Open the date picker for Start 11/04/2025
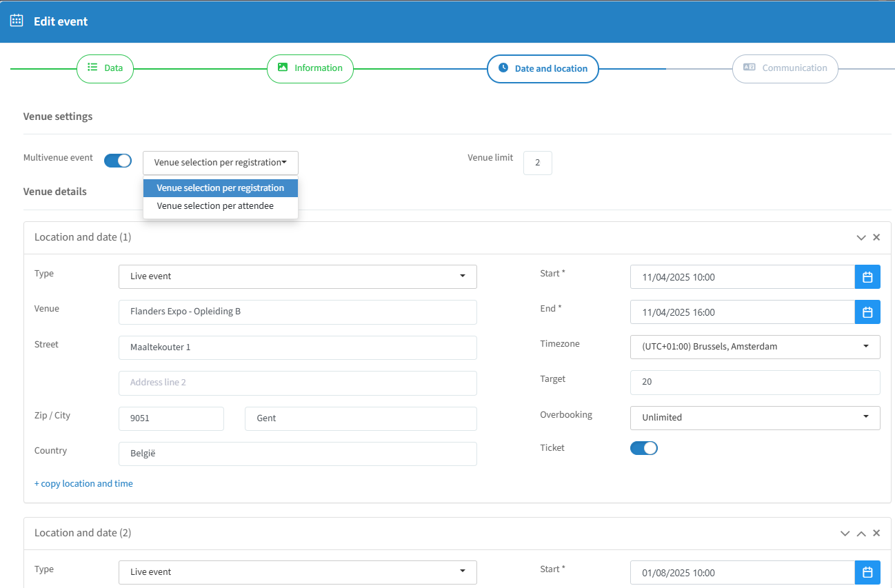The width and height of the screenshot is (895, 588). pos(867,277)
